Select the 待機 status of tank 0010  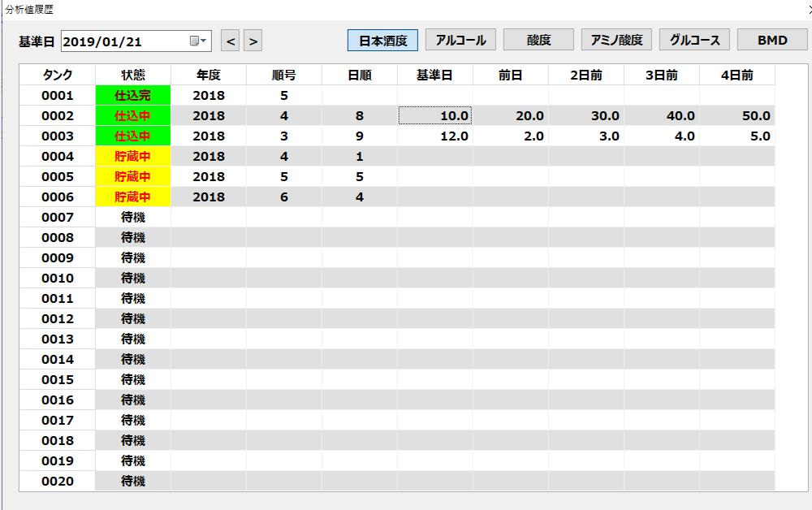(132, 279)
